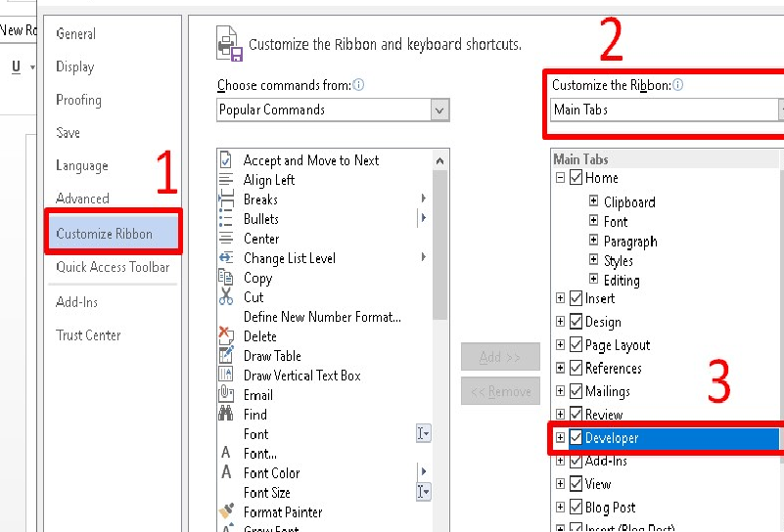Click the Font... letter A icon
Image resolution: width=784 pixels, height=532 pixels.
tap(226, 453)
